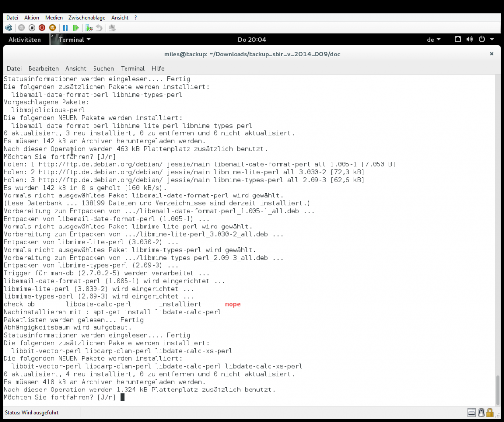Click the Aktivitäten button
The image size is (504, 422).
tap(25, 39)
